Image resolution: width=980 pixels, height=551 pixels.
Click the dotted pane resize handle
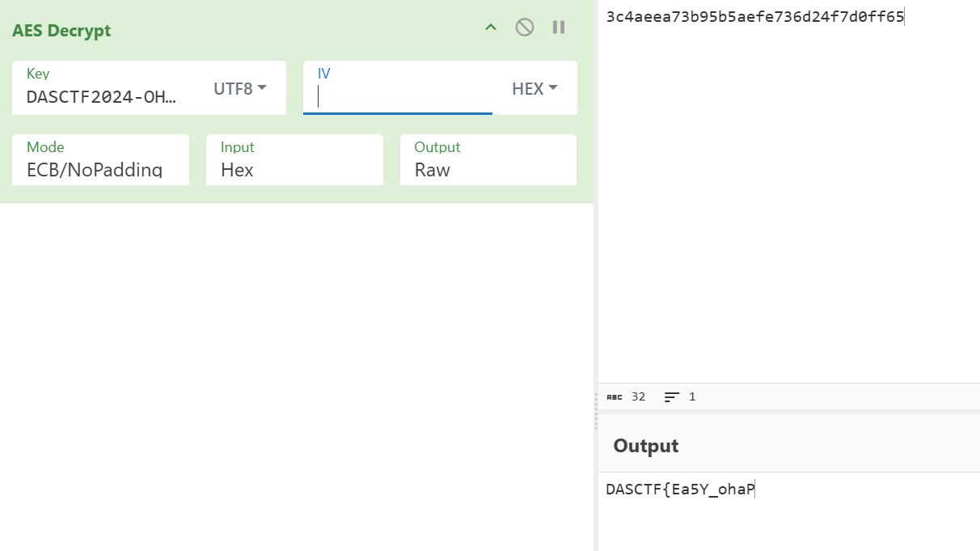click(596, 412)
